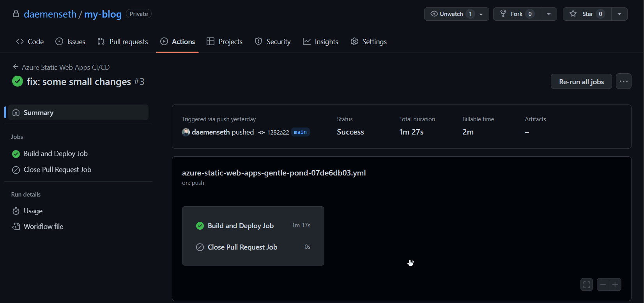
Task: Click the main branch label
Action: coord(300,132)
